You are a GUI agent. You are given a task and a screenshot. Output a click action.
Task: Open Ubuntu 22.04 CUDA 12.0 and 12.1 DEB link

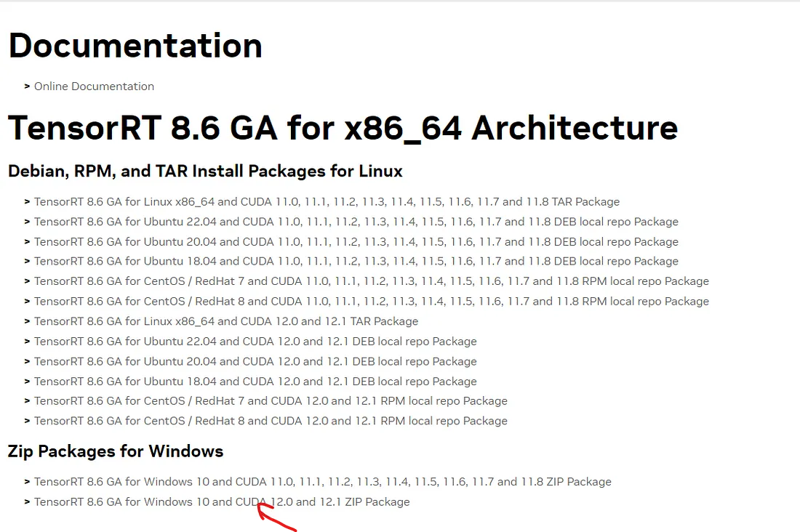point(255,342)
